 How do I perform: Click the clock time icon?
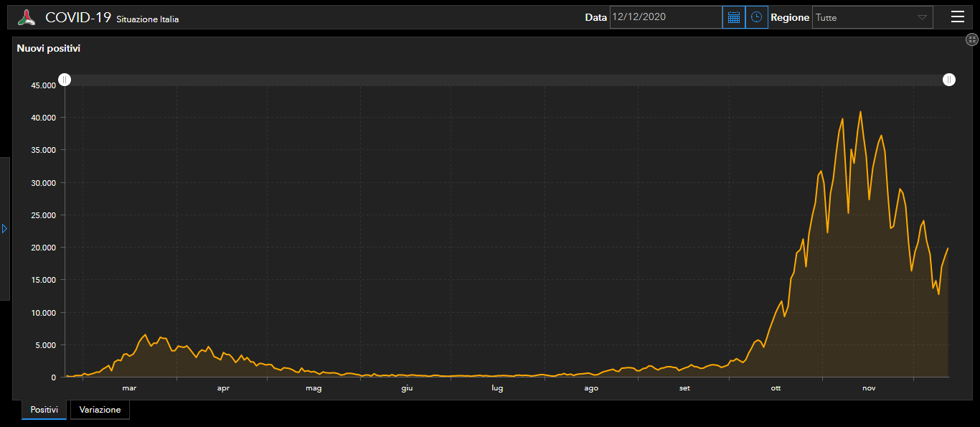tap(757, 17)
